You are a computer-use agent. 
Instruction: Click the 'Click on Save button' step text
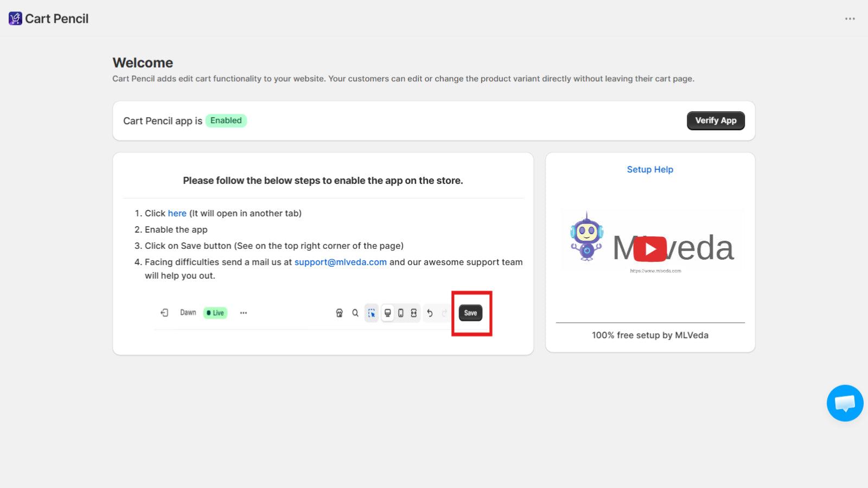pyautogui.click(x=274, y=246)
